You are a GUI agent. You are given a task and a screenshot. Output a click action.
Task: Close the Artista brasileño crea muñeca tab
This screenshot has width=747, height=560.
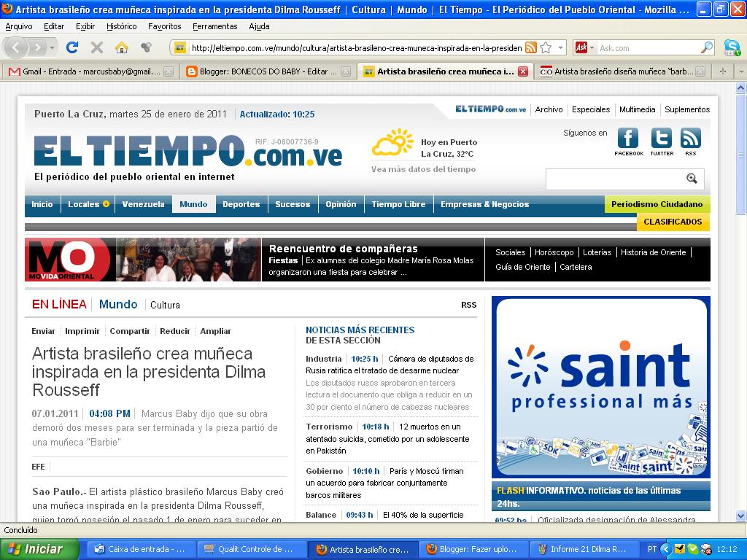click(522, 71)
